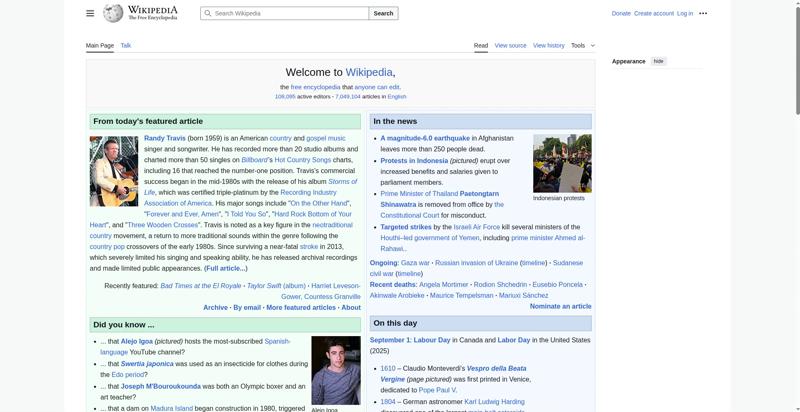Hide the Appearance panel

[659, 61]
